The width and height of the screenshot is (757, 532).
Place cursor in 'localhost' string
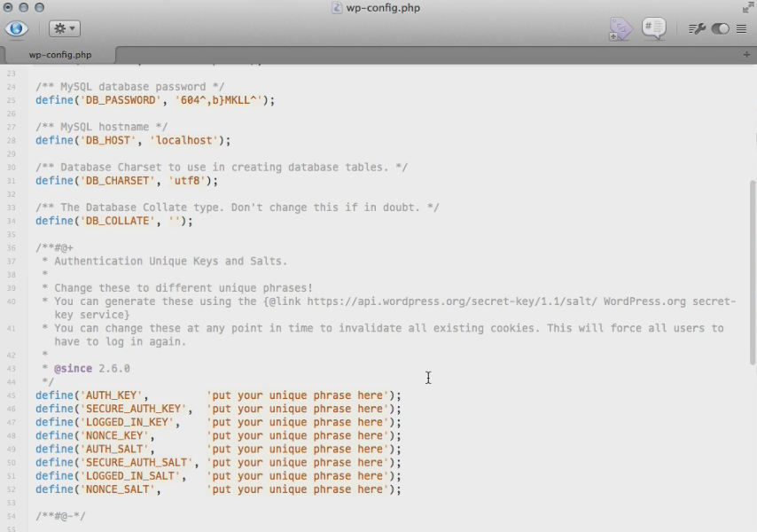coord(183,140)
